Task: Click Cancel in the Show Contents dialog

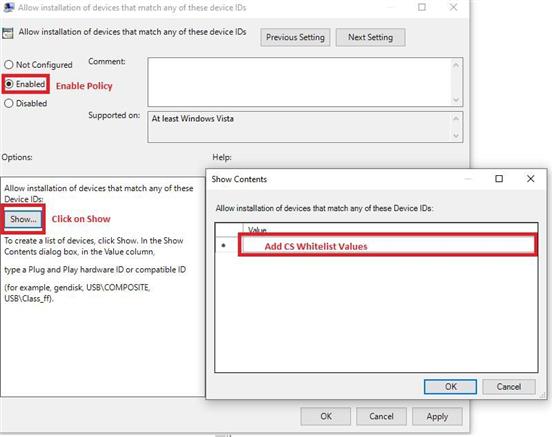Action: [509, 387]
